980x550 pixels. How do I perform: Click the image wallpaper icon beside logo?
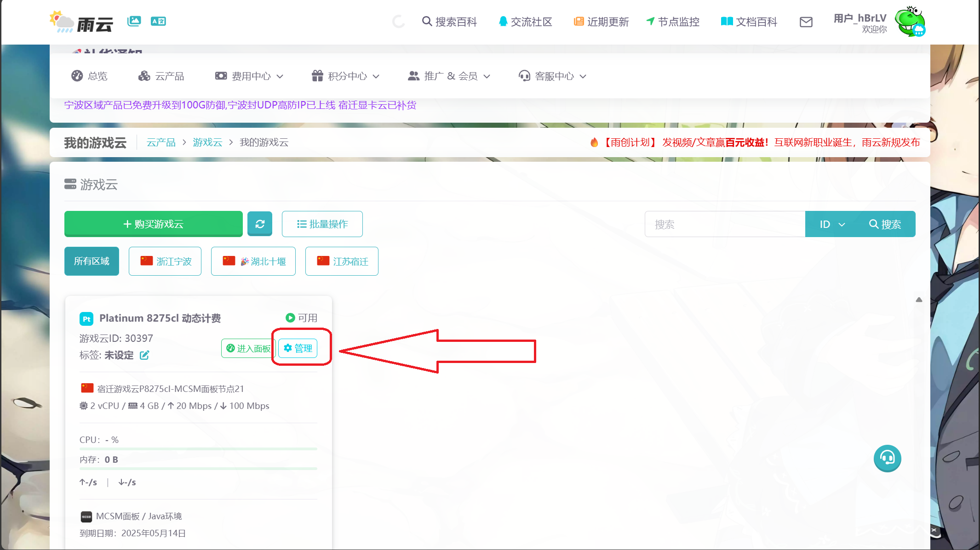coord(134,21)
